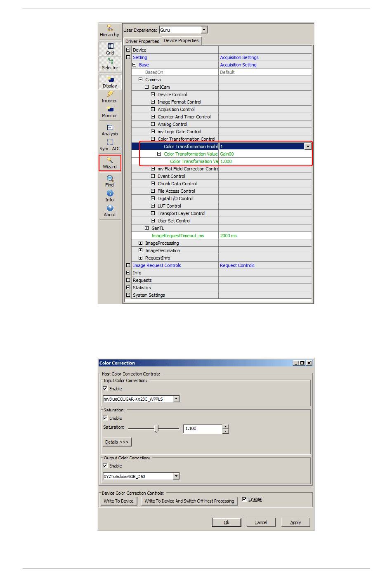
Task: Expand ImageDestination node
Action: (x=140, y=250)
